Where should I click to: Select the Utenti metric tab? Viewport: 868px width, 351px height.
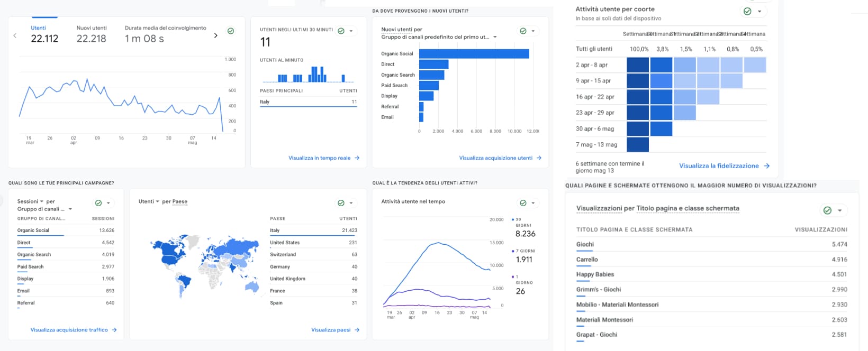(x=44, y=35)
